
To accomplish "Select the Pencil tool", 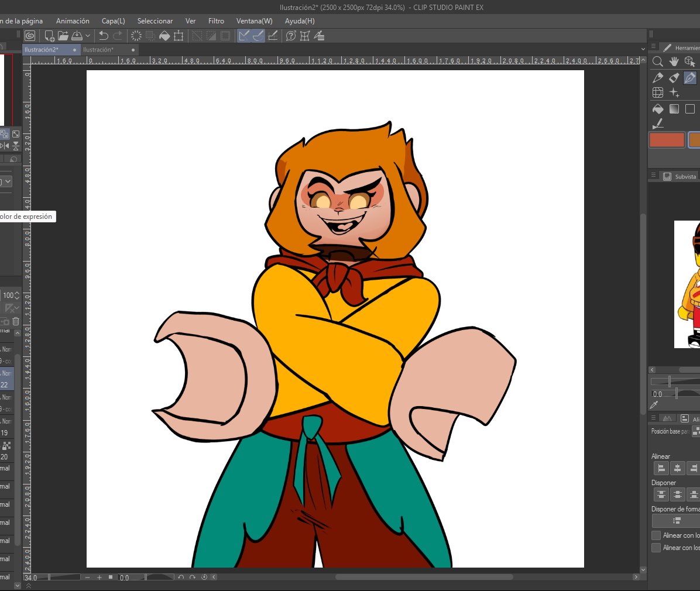I will click(658, 78).
